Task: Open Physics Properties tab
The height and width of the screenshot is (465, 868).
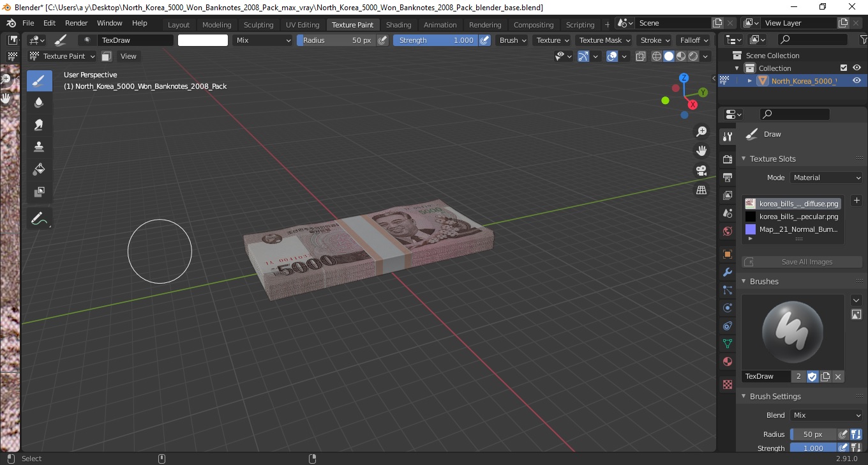Action: coord(727,308)
